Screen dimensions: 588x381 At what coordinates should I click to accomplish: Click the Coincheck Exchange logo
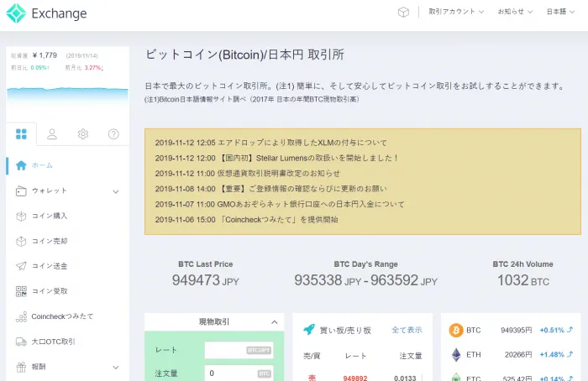(46, 13)
